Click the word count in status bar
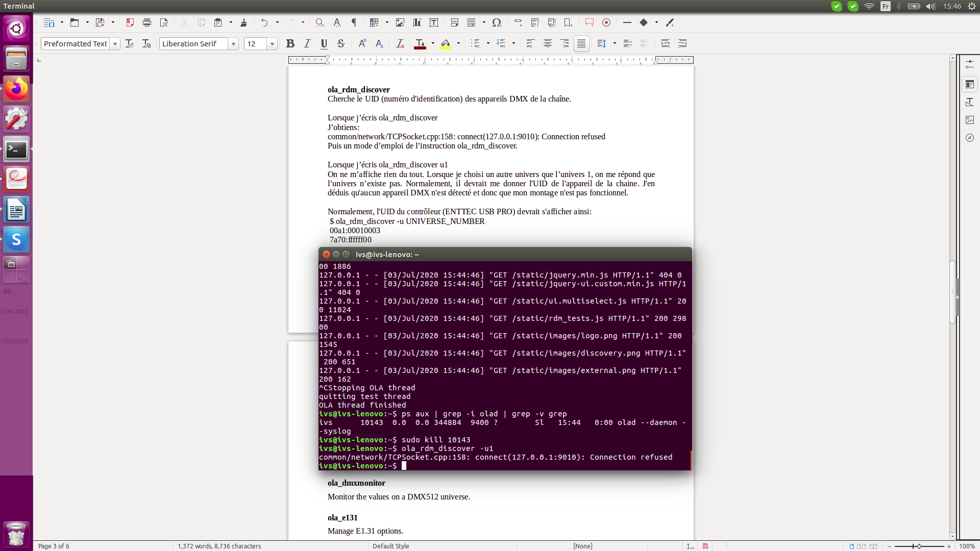The width and height of the screenshot is (980, 551). click(x=219, y=546)
